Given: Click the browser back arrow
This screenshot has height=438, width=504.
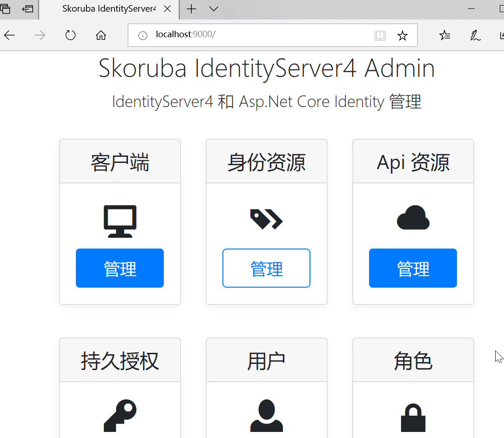Looking at the screenshot, I should coord(9,35).
